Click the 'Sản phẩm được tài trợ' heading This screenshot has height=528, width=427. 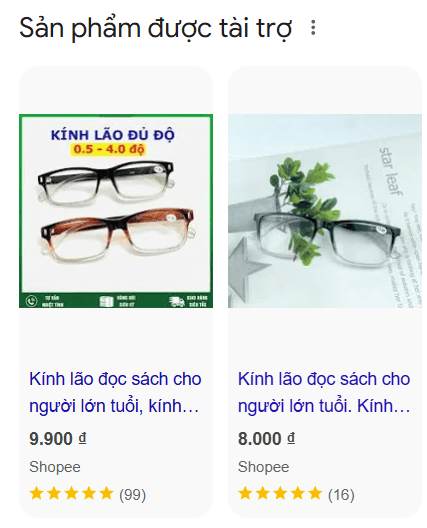(155, 28)
